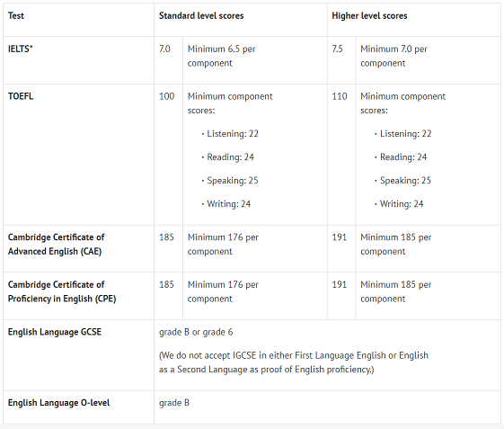Image resolution: width=504 pixels, height=429 pixels.
Task: Select the Standard level scores header
Action: pos(201,16)
